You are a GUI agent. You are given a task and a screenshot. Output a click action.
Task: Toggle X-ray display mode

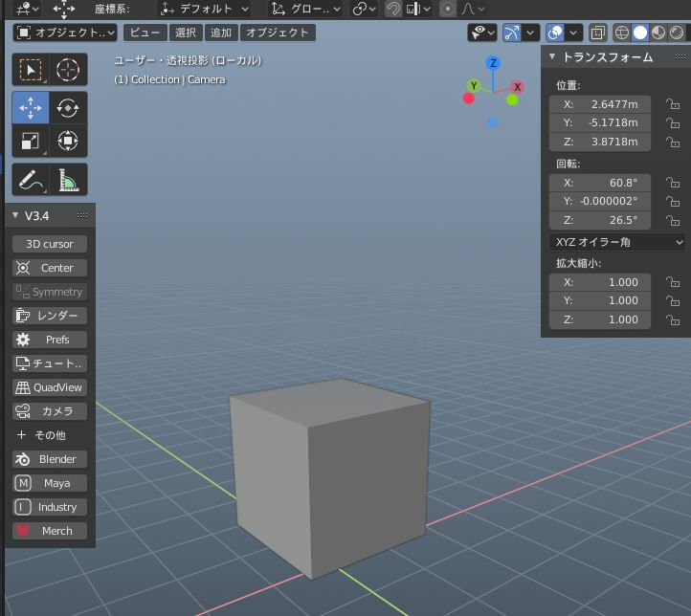pos(597,33)
